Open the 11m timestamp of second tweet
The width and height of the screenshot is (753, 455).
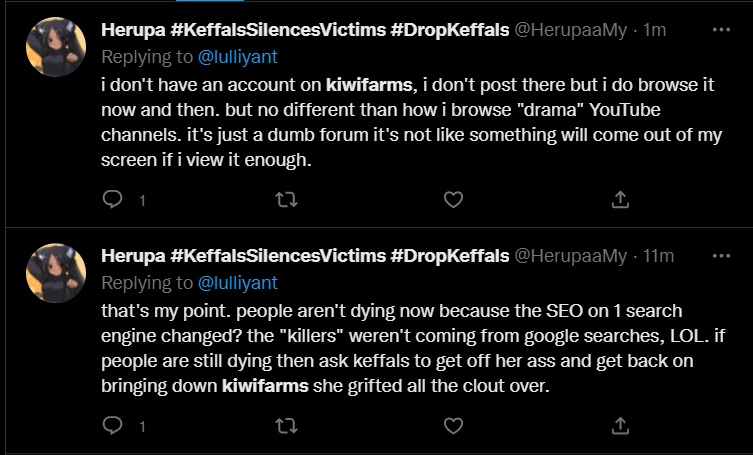[658, 257]
